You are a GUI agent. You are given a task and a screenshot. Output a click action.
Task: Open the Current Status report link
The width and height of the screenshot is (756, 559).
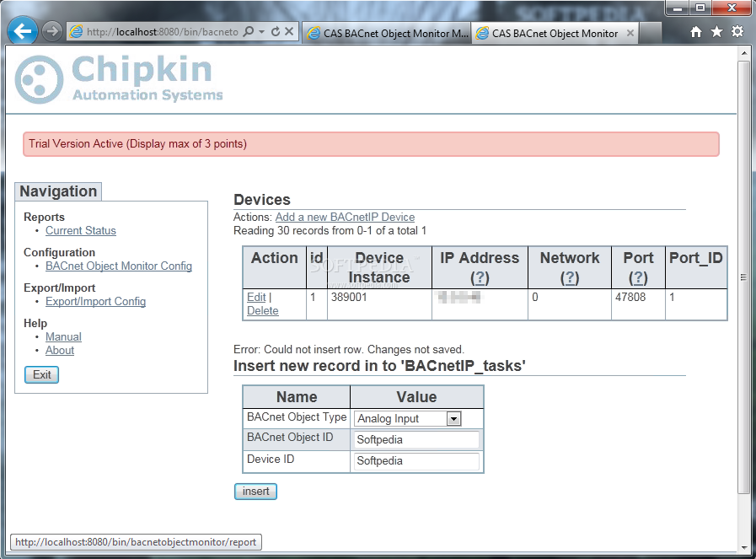click(81, 230)
